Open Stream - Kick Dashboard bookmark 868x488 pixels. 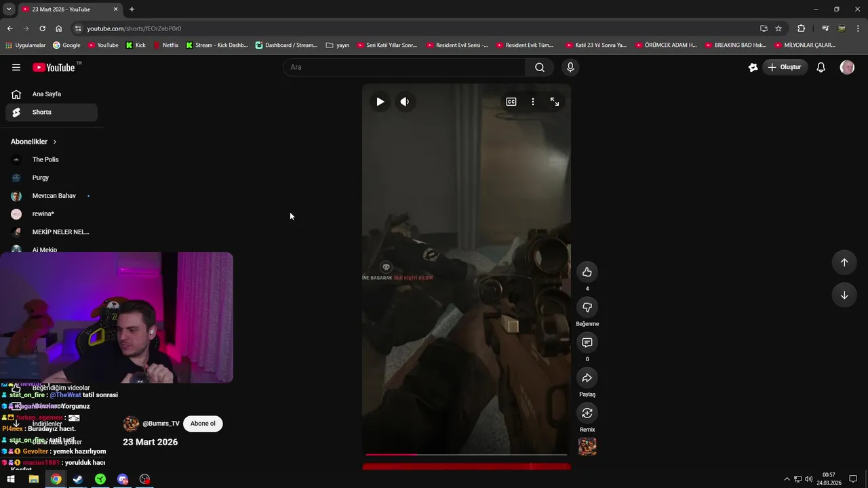[217, 45]
